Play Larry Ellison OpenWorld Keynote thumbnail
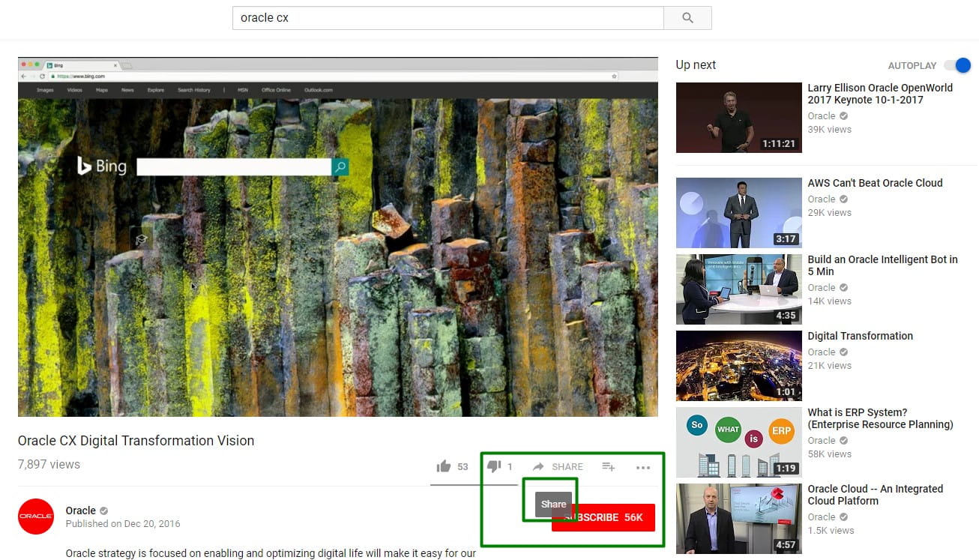The width and height of the screenshot is (979, 560). coord(739,118)
